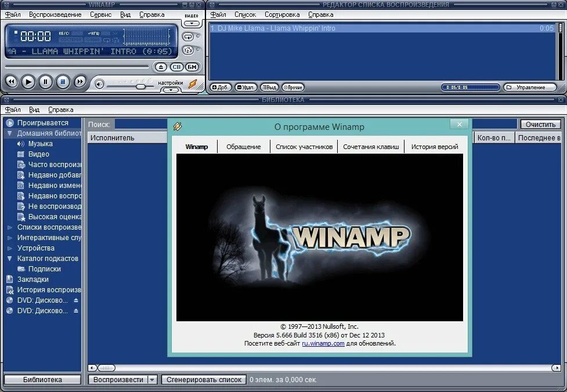This screenshot has height=392, width=567.
Task: Open Воспроизведение menu in Winamp window
Action: 55,15
